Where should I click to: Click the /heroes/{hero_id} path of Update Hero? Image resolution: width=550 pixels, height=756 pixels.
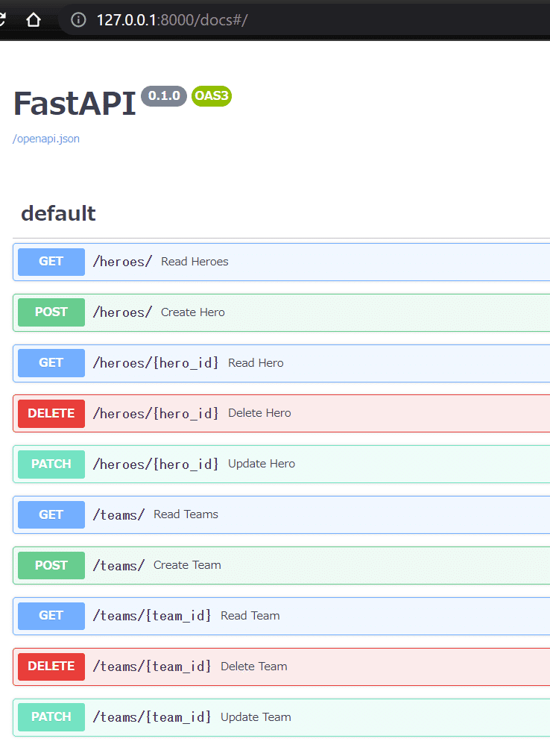(x=156, y=464)
